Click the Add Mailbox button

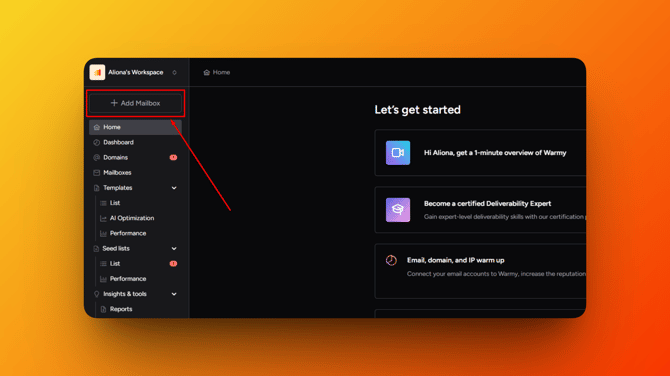[x=135, y=103]
